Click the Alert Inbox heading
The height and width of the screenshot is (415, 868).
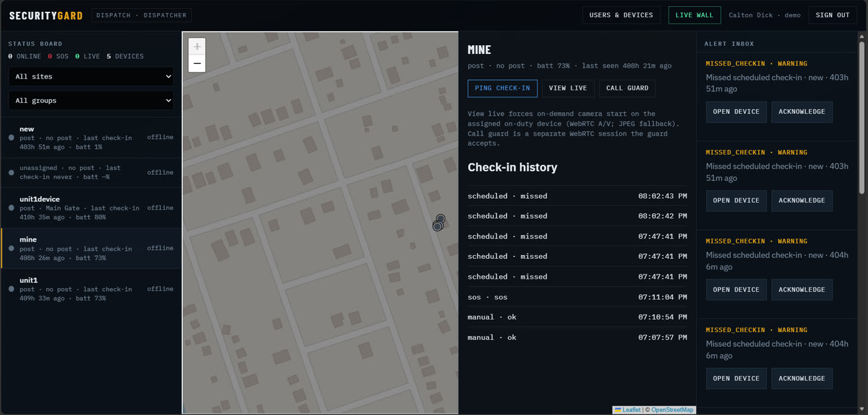click(x=729, y=44)
